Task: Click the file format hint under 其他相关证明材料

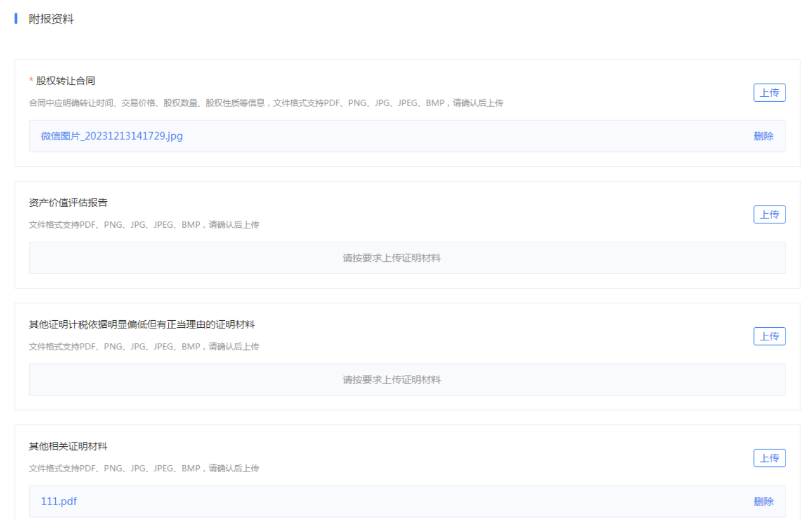Action: pos(144,468)
